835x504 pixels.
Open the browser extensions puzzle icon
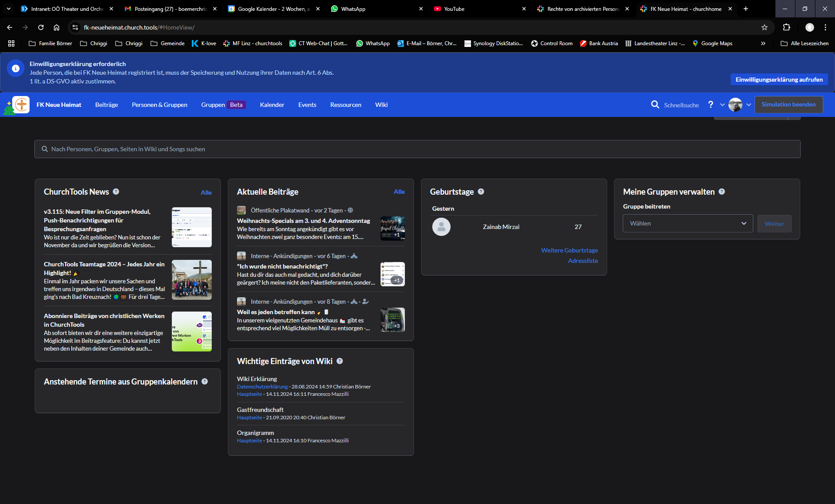coord(786,27)
